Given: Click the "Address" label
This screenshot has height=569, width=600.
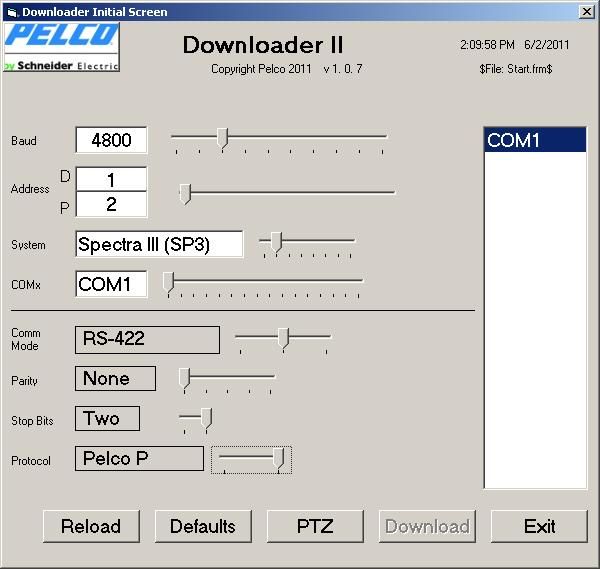Looking at the screenshot, I should coord(30,189).
